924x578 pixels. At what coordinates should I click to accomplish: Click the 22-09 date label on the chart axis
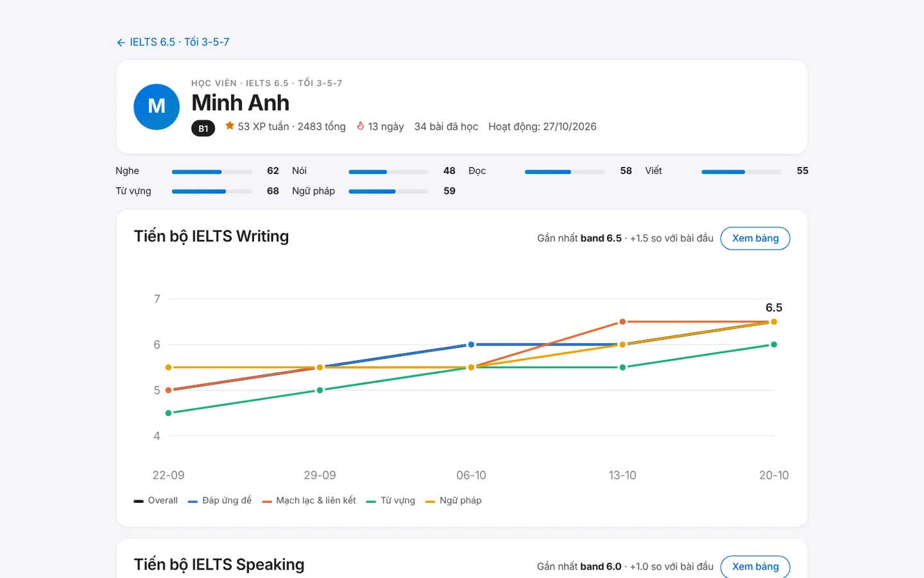(x=168, y=475)
